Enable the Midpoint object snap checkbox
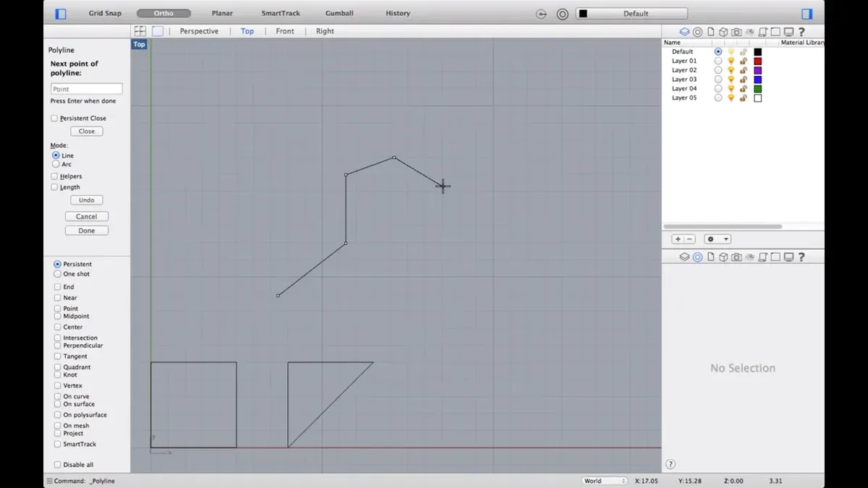 point(57,316)
